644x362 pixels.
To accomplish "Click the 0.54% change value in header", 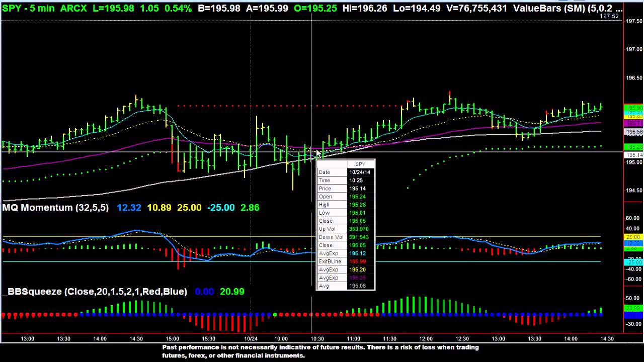I will [178, 9].
